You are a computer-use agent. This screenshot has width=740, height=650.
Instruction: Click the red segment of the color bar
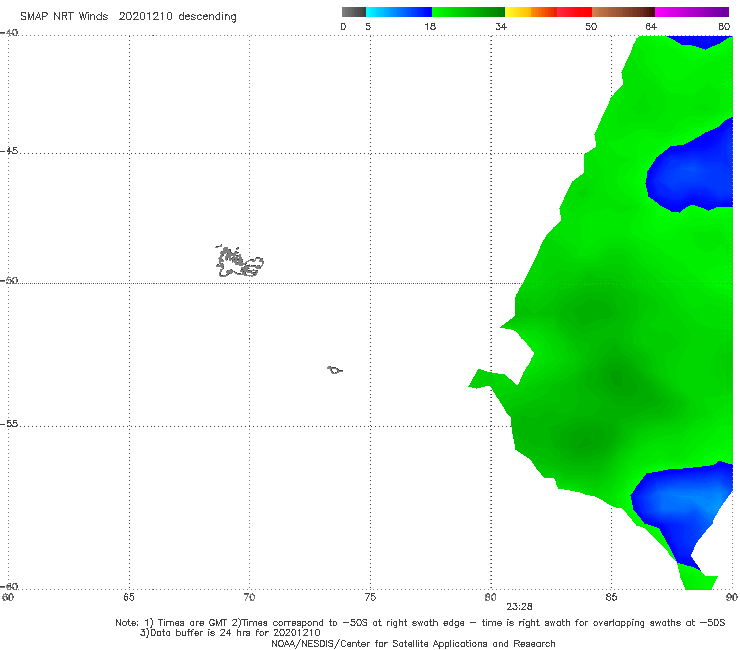(574, 12)
